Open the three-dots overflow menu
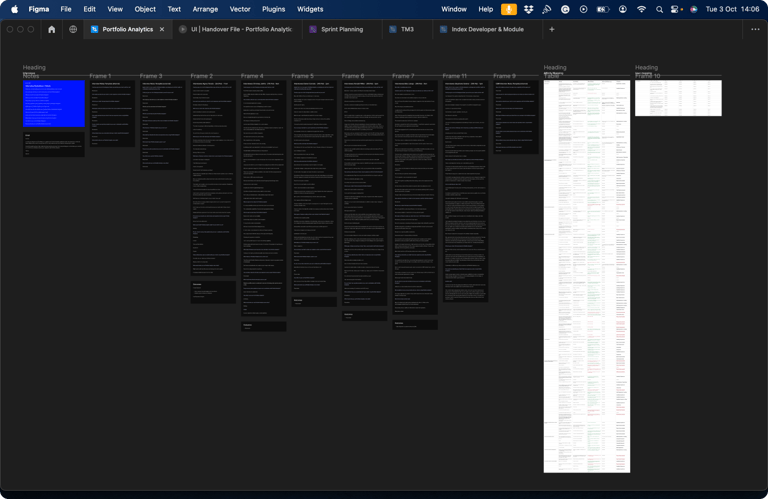Screen dimensions: 768x499 [x=755, y=30]
